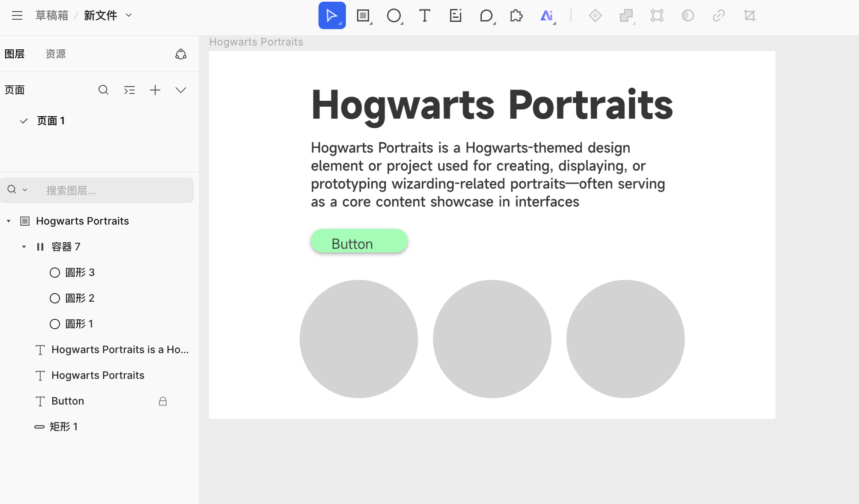Collapse the Hogwarts Portraits frame layer
The image size is (859, 504).
9,221
